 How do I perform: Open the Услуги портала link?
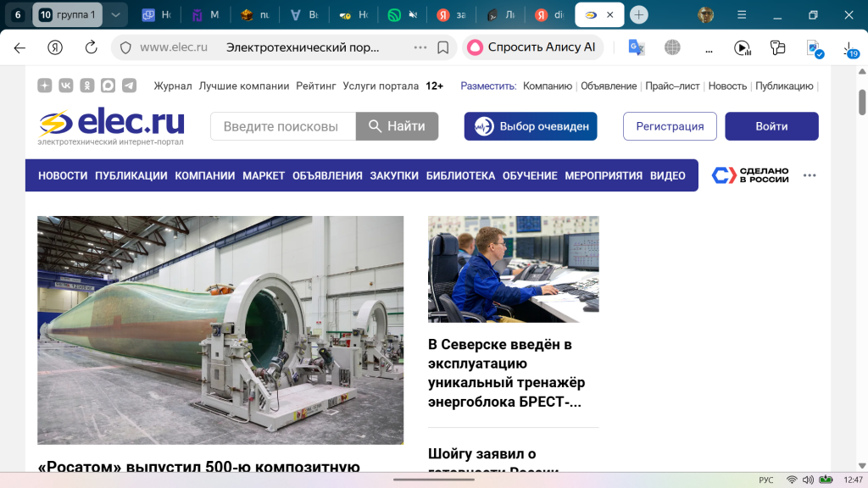tap(381, 86)
